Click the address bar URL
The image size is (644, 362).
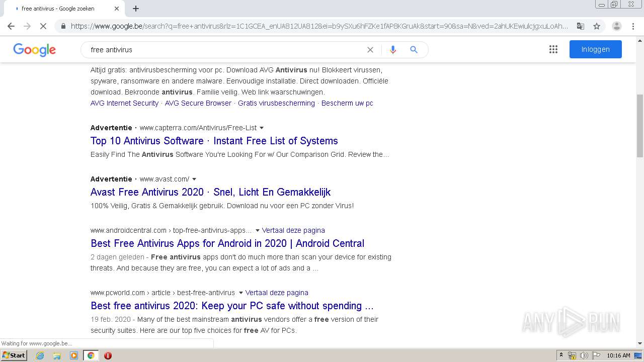tap(319, 26)
